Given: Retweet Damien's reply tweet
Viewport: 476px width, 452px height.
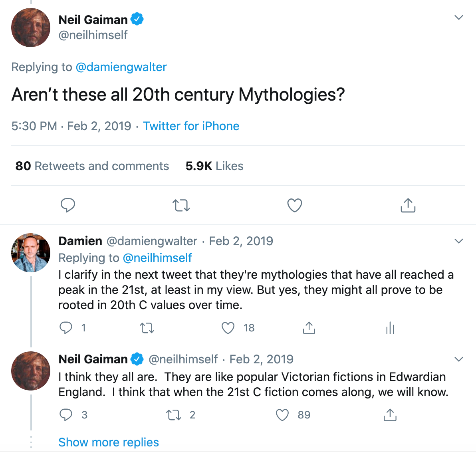Looking at the screenshot, I should point(147,328).
